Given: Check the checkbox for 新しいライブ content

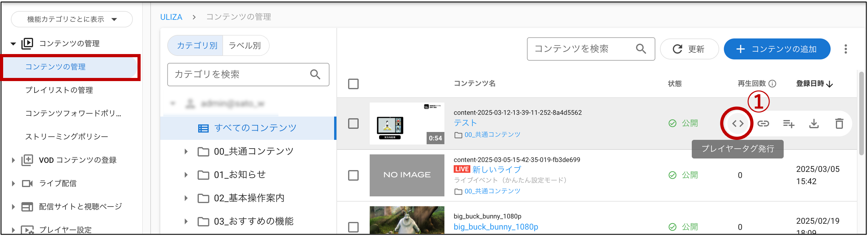Looking at the screenshot, I should click(x=353, y=175).
